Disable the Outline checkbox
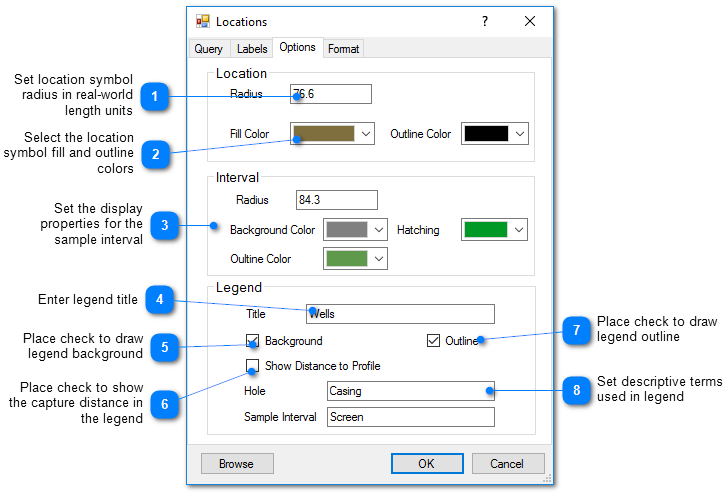This screenshot has width=728, height=495. 433,341
